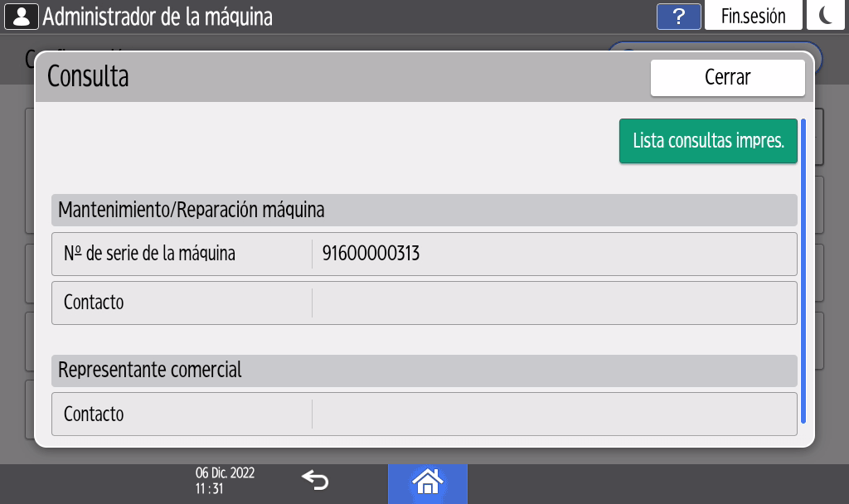849x504 pixels.
Task: Activate energy saver moon icon
Action: (x=825, y=16)
